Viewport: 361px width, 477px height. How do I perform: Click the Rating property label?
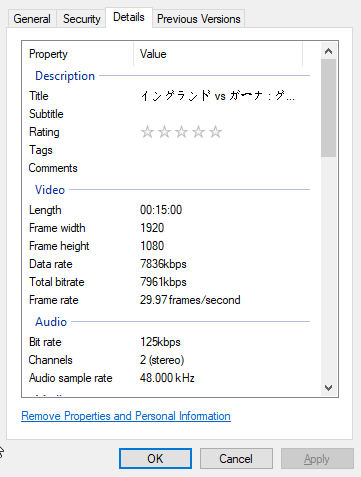44,132
